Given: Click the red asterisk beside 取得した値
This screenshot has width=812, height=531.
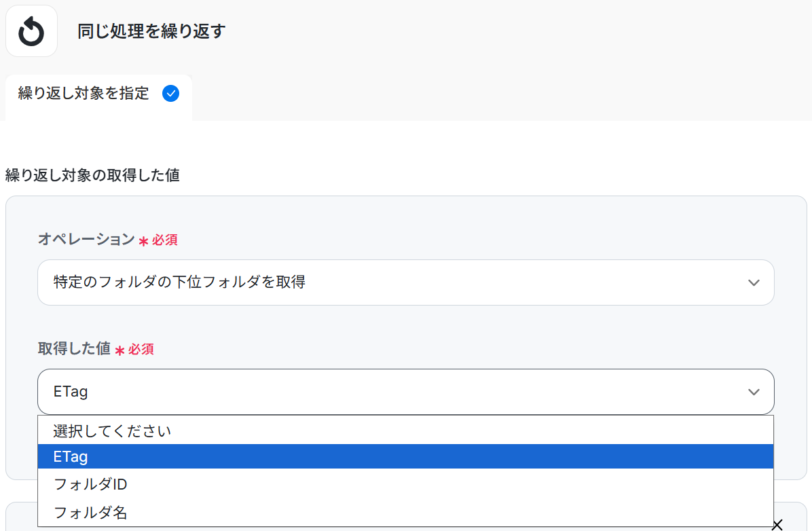Looking at the screenshot, I should point(119,351).
